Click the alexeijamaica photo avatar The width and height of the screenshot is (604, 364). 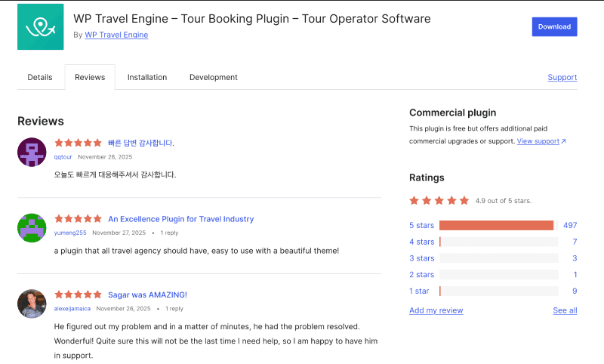32,304
